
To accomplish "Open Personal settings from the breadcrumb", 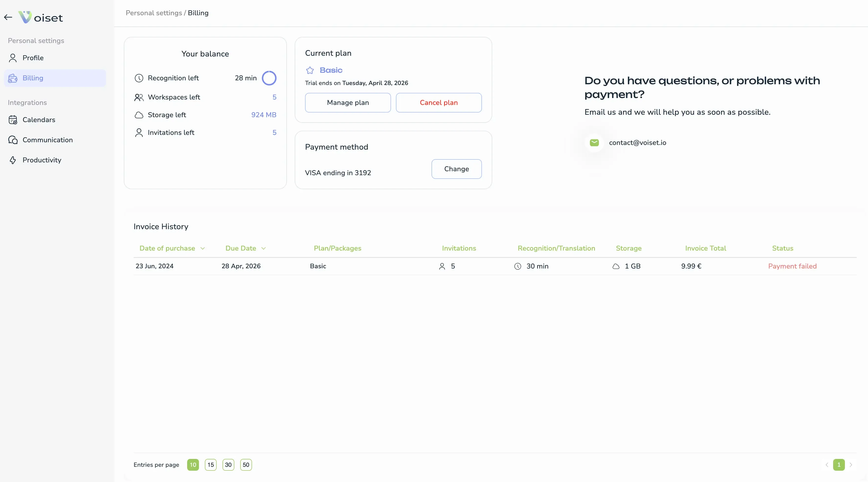I will (154, 13).
